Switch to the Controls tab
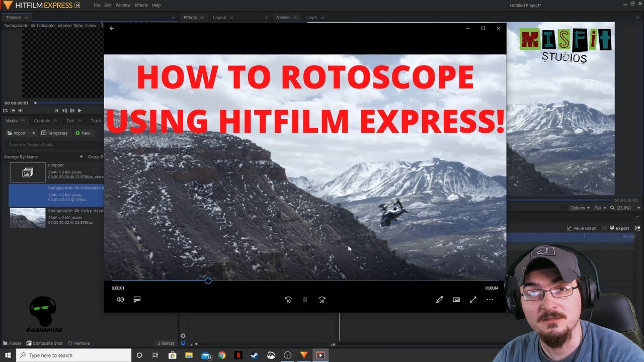This screenshot has height=362, width=644. 42,121
